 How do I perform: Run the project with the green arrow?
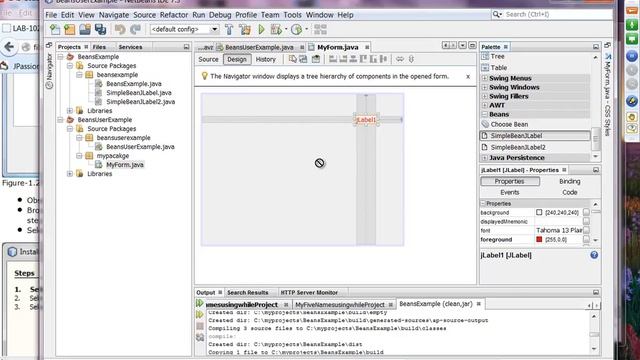coord(261,29)
